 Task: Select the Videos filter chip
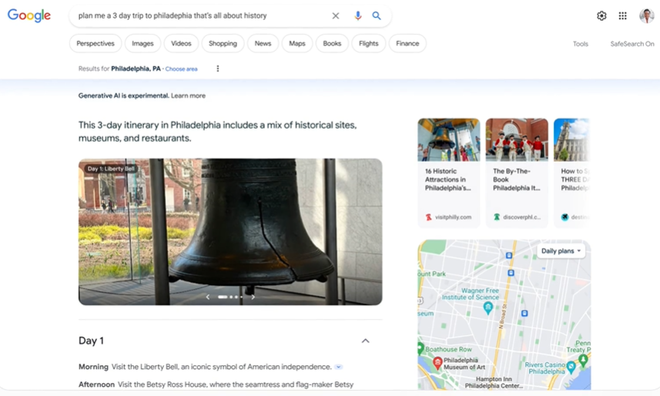[x=181, y=43]
